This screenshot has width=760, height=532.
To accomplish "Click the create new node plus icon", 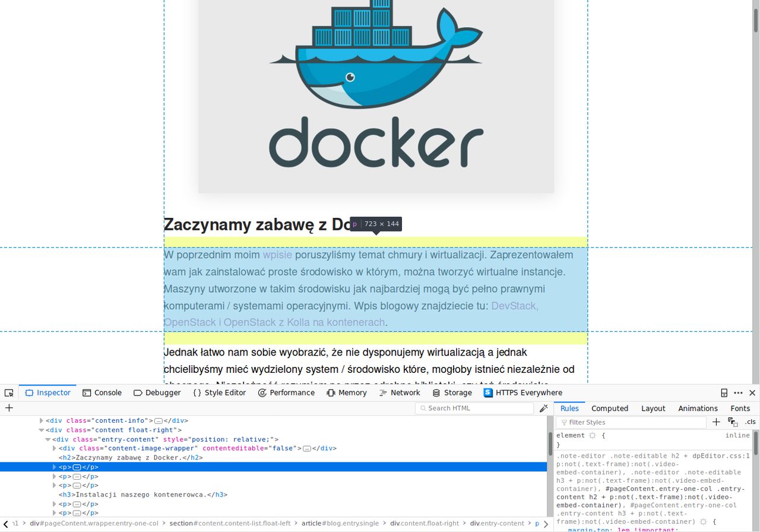I will pos(9,408).
